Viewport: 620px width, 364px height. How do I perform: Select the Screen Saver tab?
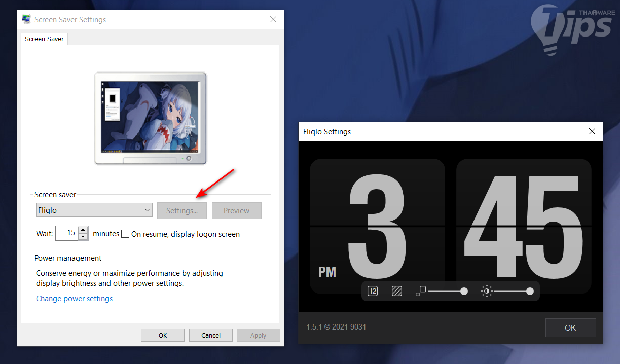pyautogui.click(x=45, y=39)
